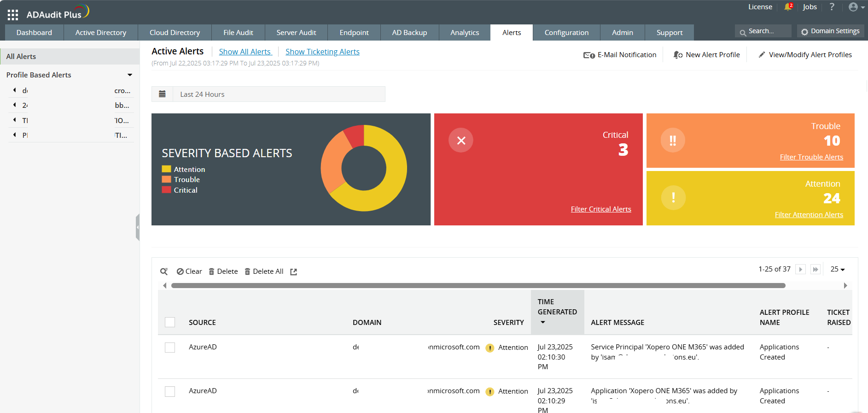The height and width of the screenshot is (413, 868).
Task: Click the export alerts icon
Action: tap(294, 272)
